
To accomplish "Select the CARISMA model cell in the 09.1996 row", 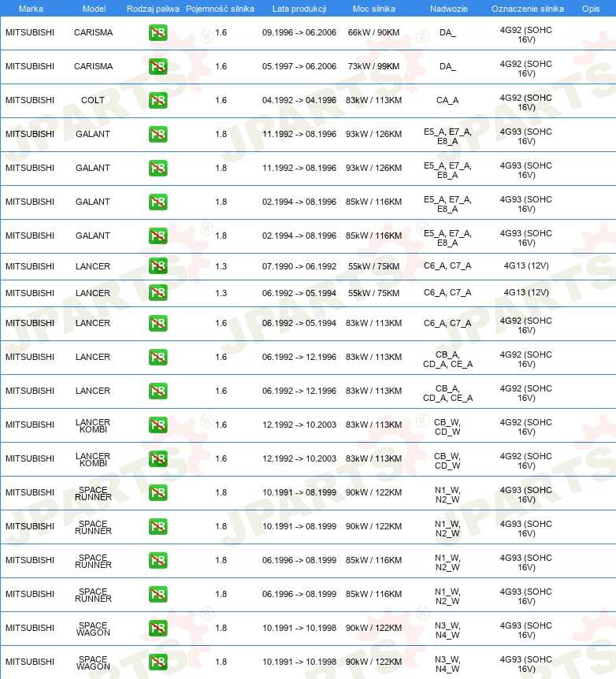I will click(93, 32).
